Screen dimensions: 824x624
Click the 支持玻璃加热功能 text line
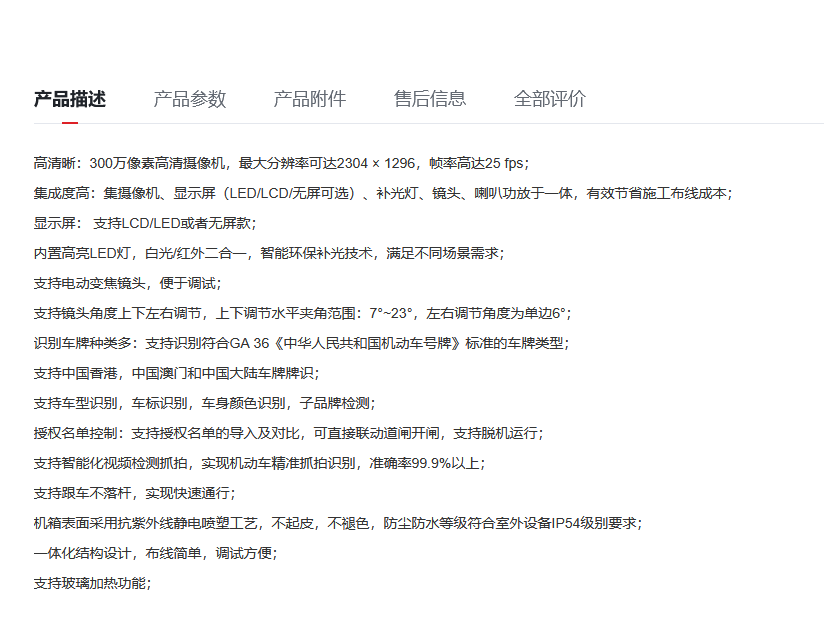[93, 583]
